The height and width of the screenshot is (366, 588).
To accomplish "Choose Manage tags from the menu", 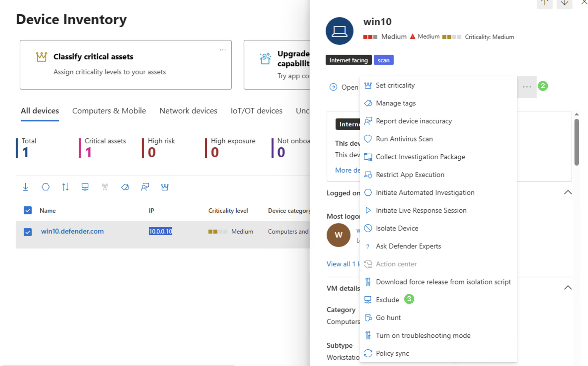I will point(438,103).
